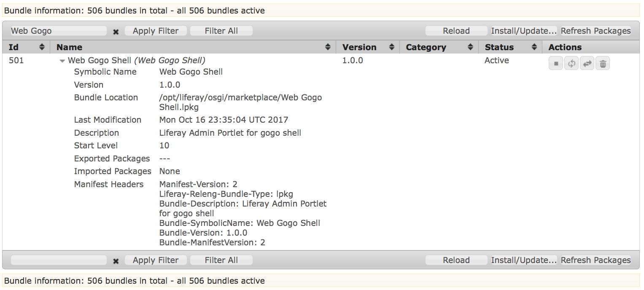
Task: Open the bottom Install/Update... dialog
Action: pyautogui.click(x=524, y=260)
